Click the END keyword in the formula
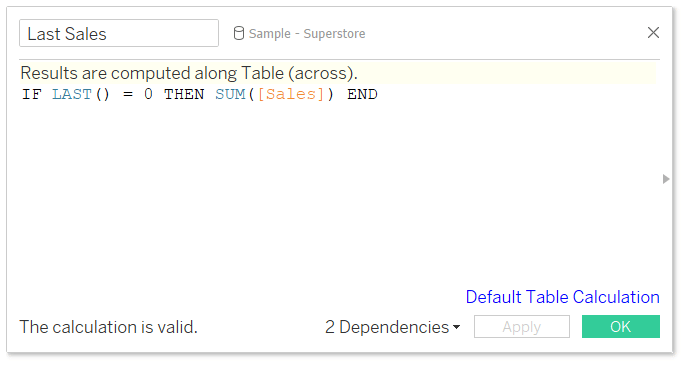The width and height of the screenshot is (682, 365). point(362,94)
